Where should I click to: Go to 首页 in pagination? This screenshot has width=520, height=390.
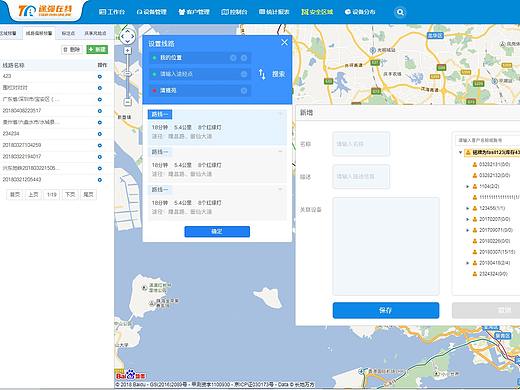[x=15, y=194]
